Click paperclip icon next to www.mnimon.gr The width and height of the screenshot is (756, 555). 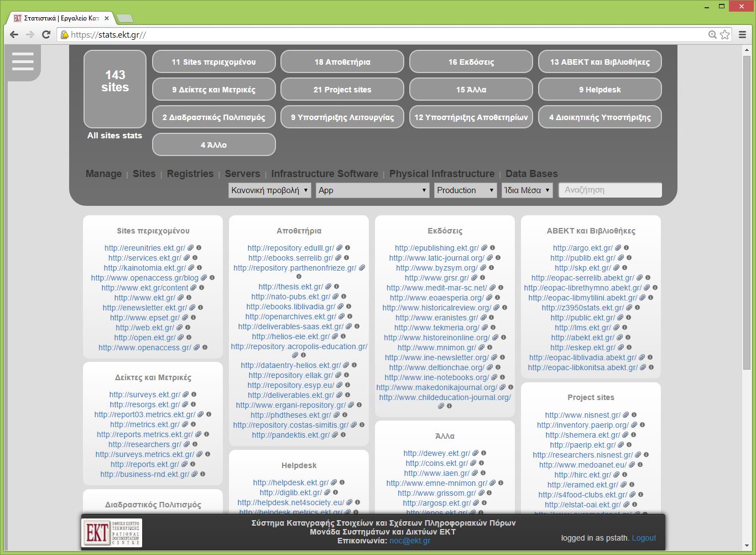481,347
